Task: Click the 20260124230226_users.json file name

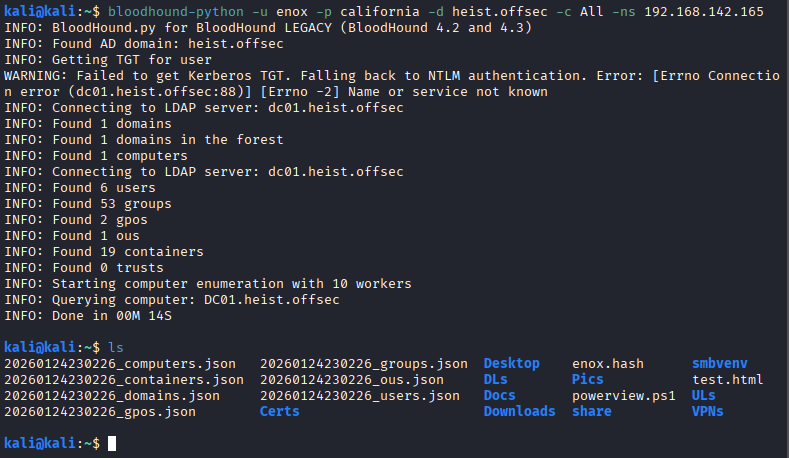Action: (x=359, y=395)
